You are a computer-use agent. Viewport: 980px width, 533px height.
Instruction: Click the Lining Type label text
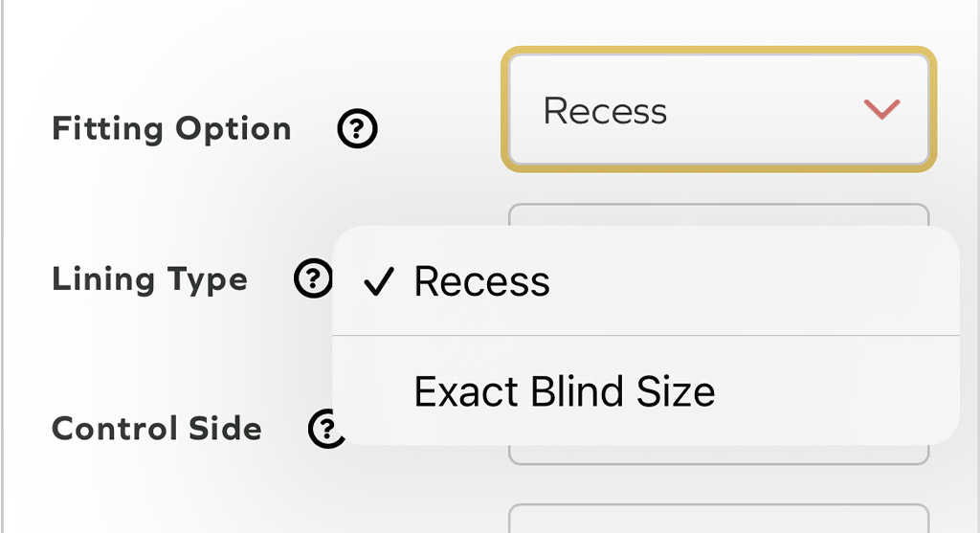[x=149, y=279]
